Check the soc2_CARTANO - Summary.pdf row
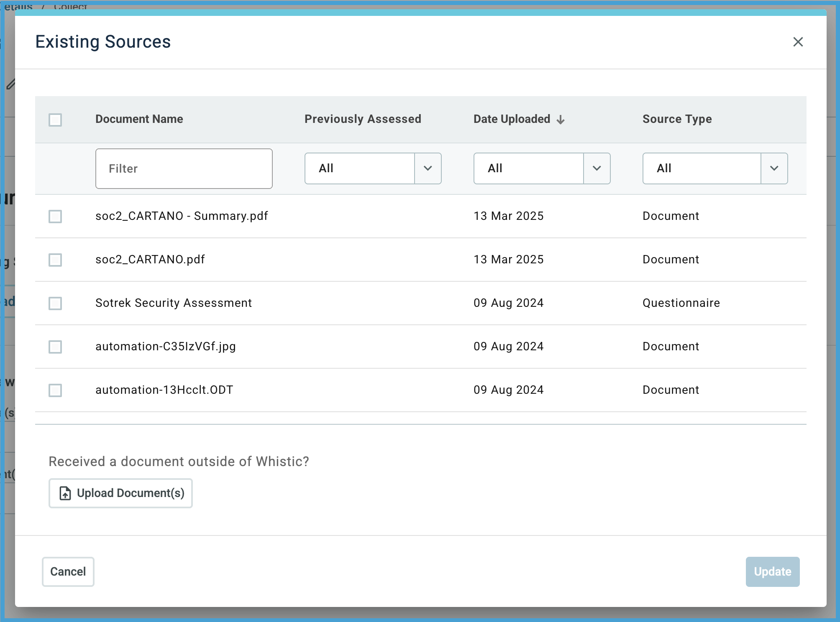Screen dimensions: 840x622 point(55,217)
